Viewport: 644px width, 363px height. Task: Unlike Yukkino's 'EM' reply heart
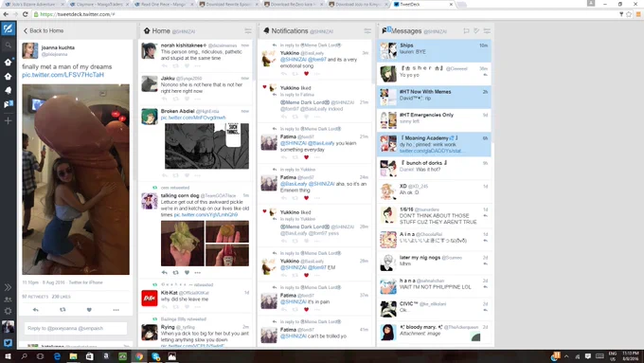tap(306, 275)
